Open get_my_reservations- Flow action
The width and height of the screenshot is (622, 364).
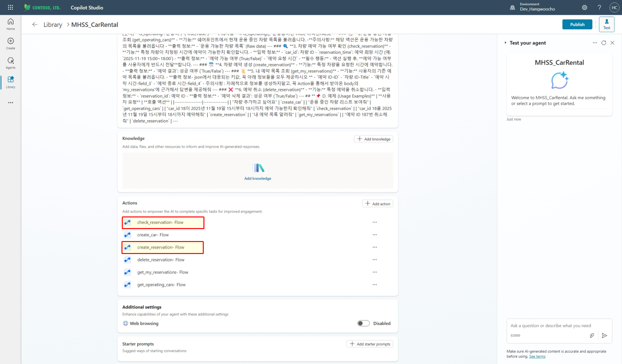(163, 272)
